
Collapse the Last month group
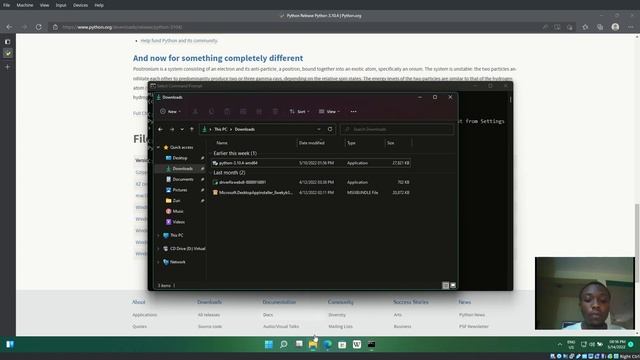[229, 173]
